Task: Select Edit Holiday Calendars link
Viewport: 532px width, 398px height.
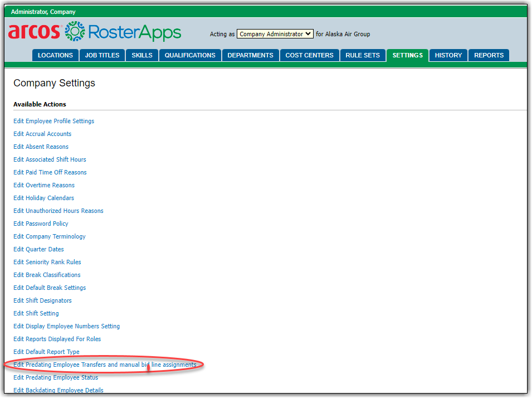Action: tap(43, 198)
